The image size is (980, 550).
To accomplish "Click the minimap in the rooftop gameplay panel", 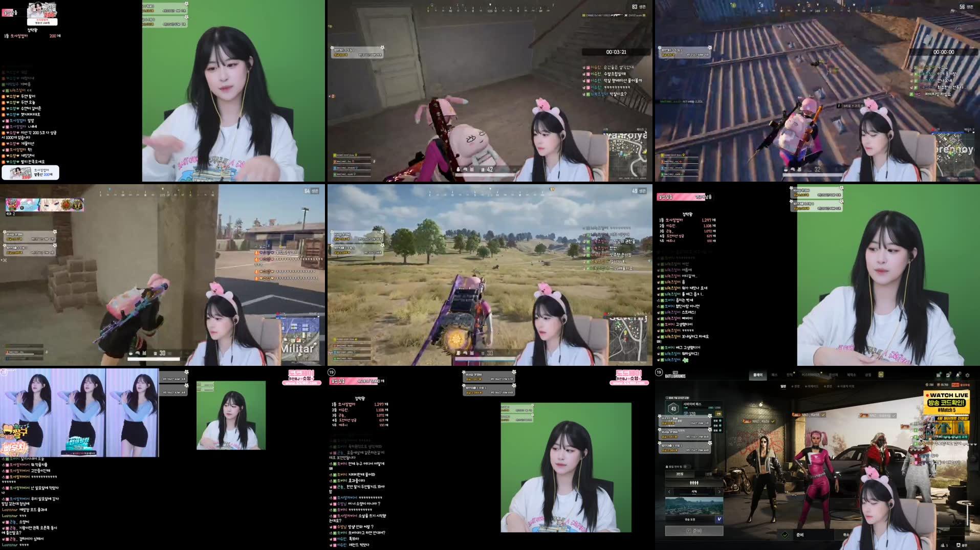I will tap(955, 156).
